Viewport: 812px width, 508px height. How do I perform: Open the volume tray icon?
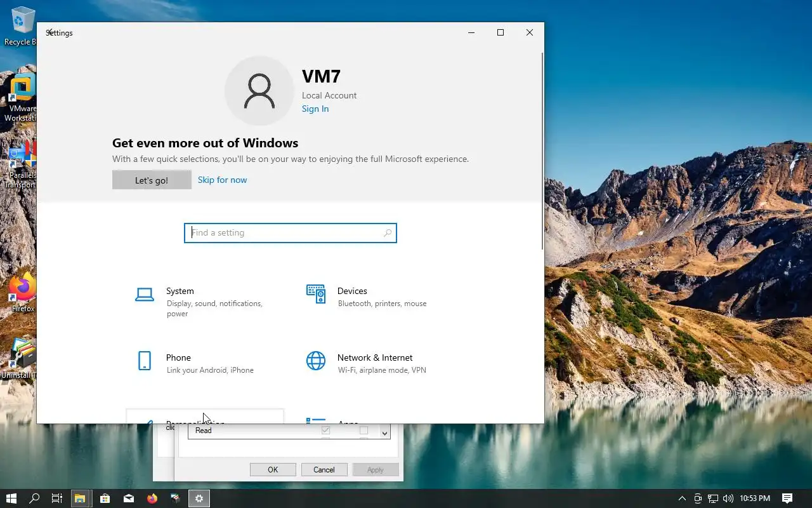tap(728, 498)
